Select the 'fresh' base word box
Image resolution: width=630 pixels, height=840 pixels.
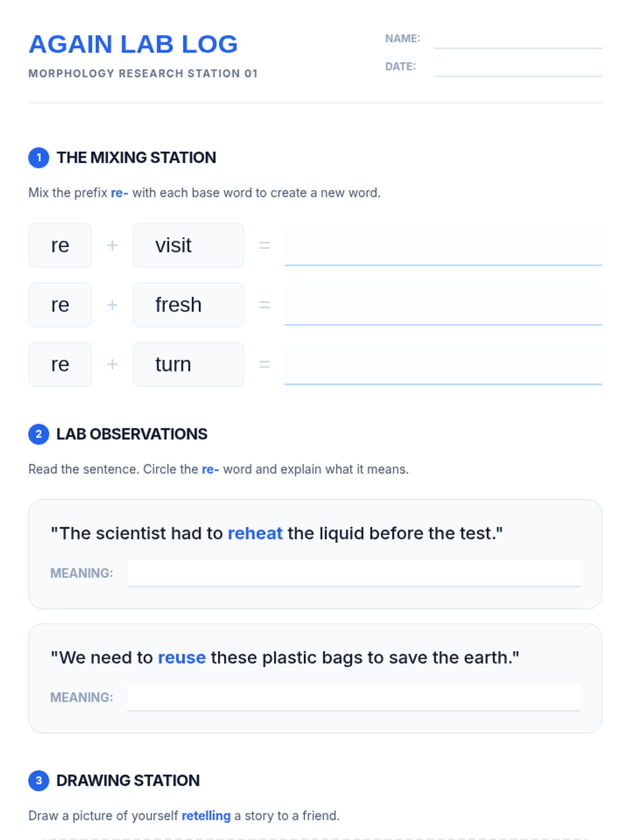coord(188,304)
